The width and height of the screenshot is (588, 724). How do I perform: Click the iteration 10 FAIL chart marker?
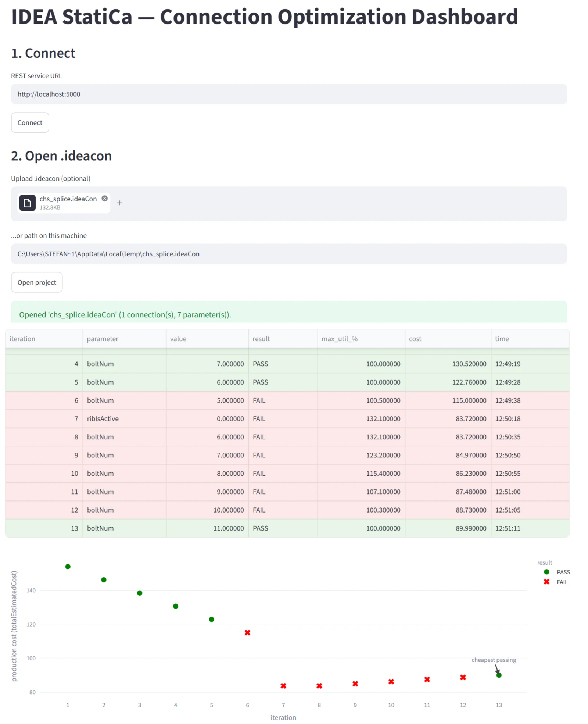click(x=391, y=682)
